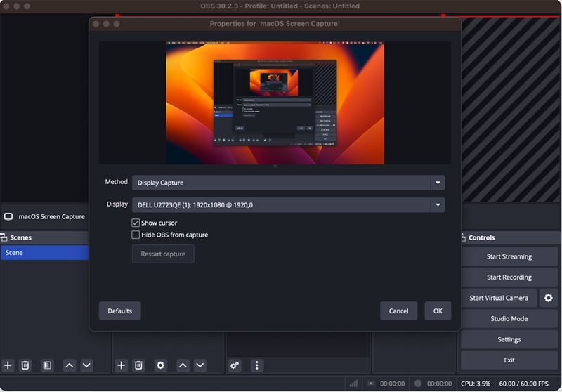Reset properties with Defaults button
The height and width of the screenshot is (392, 562).
[x=119, y=311]
